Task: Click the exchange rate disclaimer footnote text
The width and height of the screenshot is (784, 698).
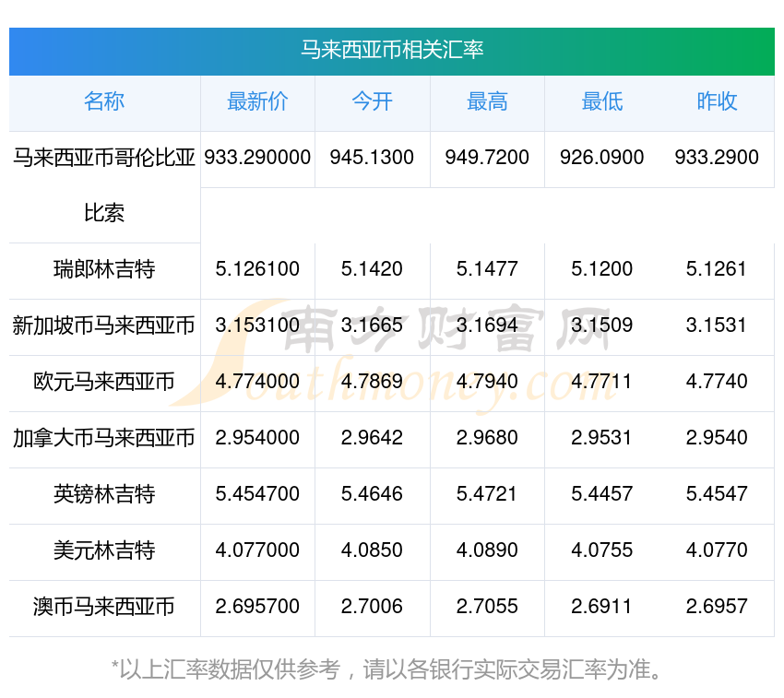Action: pyautogui.click(x=392, y=668)
